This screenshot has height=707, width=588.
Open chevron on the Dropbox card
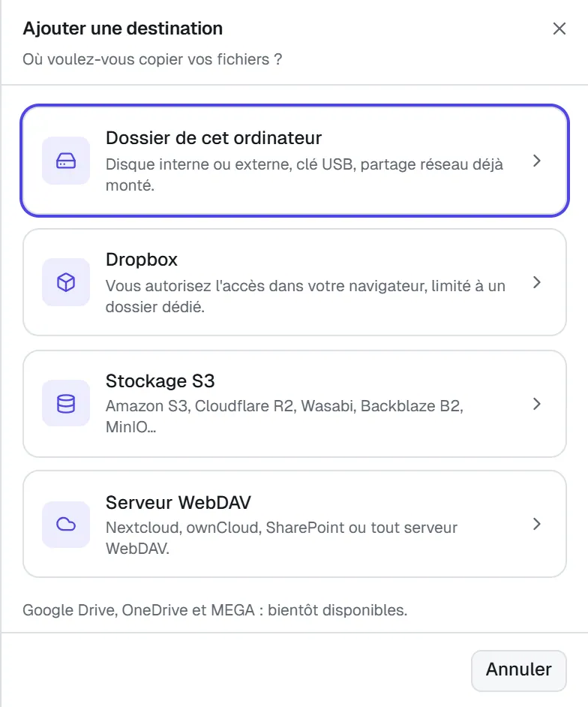[x=537, y=282]
